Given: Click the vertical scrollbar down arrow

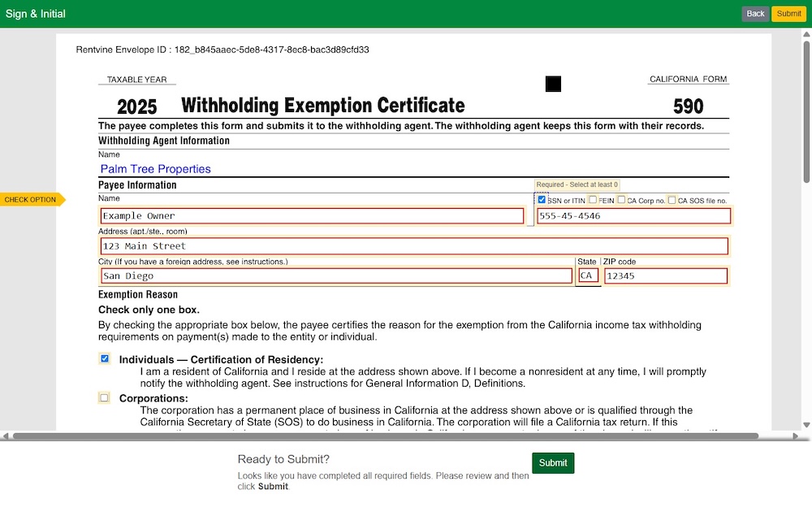Looking at the screenshot, I should (806, 425).
